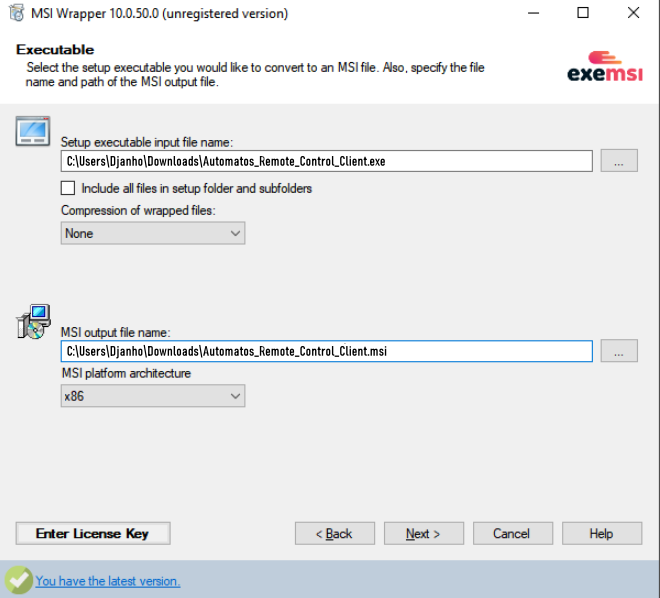The height and width of the screenshot is (598, 660).
Task: Click the exemsi logo
Action: (x=605, y=66)
